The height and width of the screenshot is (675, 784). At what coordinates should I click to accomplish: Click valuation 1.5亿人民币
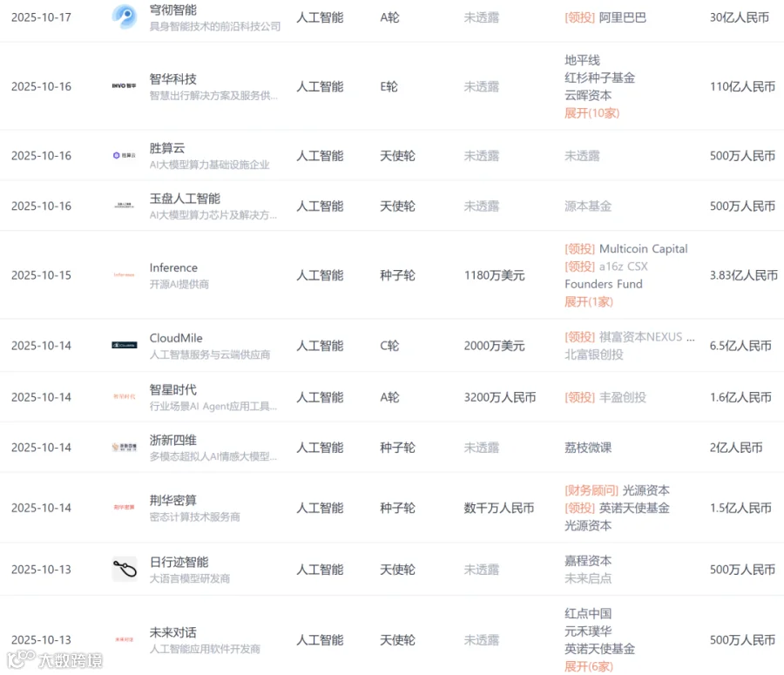[740, 508]
